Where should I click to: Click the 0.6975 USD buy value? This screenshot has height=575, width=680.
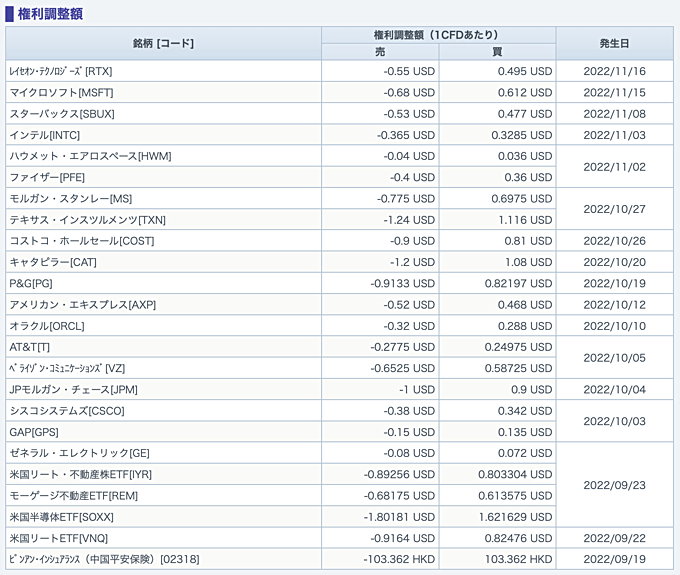(522, 199)
